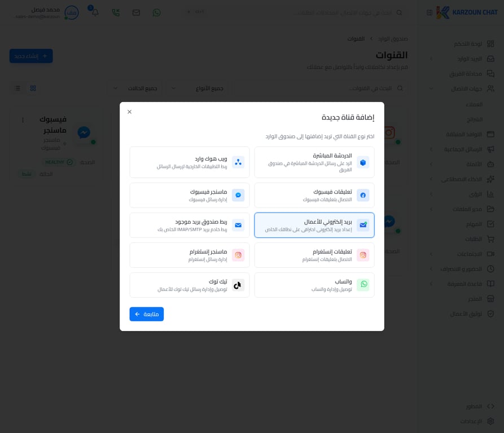
Task: Click the existing mailbox envelope icon
Action: click(238, 225)
